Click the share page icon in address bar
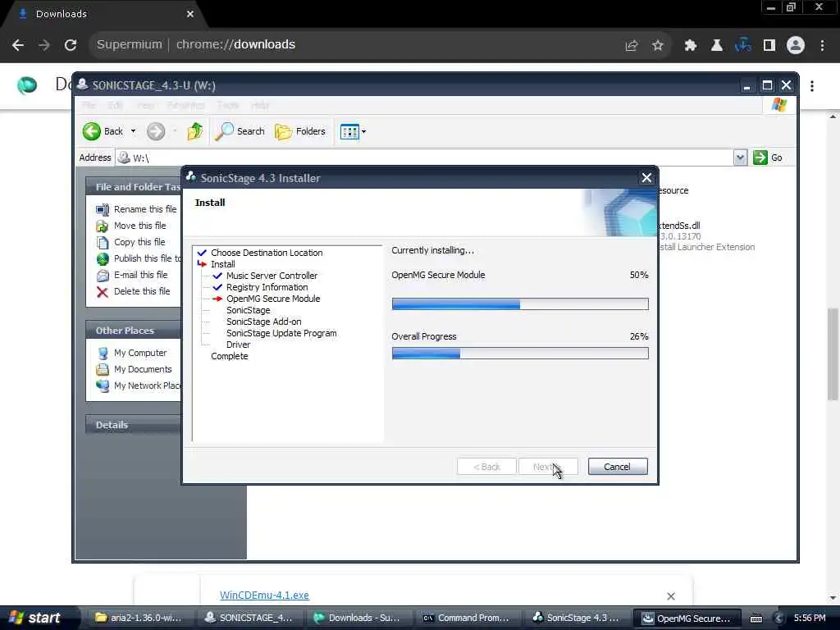The height and width of the screenshot is (630, 840). (632, 46)
